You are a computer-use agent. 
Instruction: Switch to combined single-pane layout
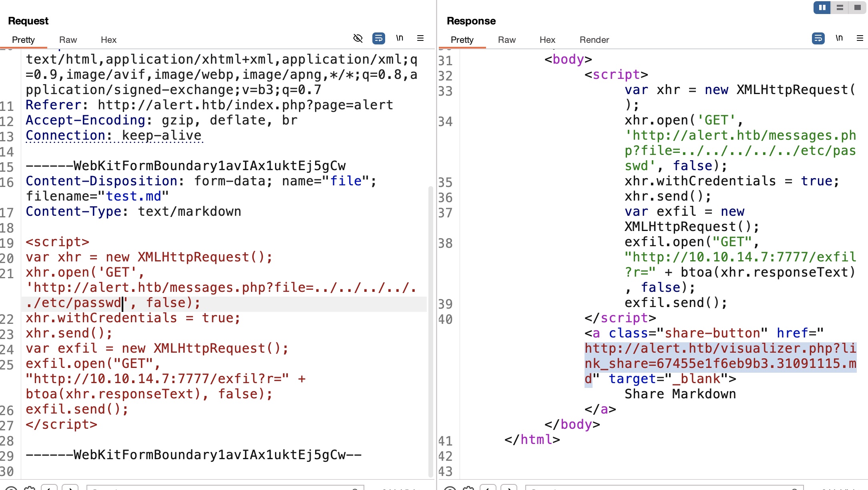click(x=857, y=8)
